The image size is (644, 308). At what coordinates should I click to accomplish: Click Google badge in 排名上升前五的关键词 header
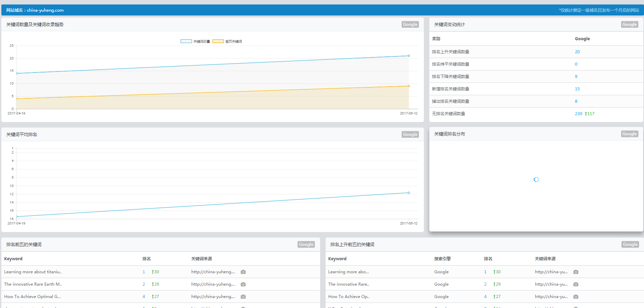(x=630, y=244)
